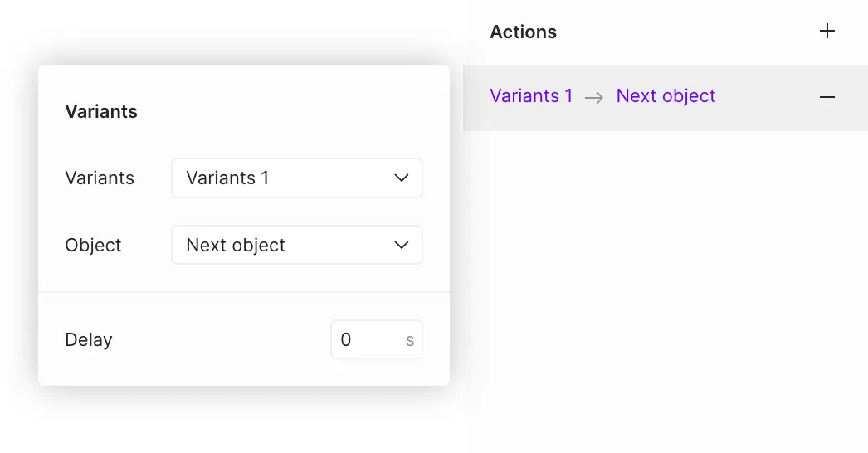868x453 pixels.
Task: Click the seconds unit 's' in Delay field
Action: coord(410,340)
